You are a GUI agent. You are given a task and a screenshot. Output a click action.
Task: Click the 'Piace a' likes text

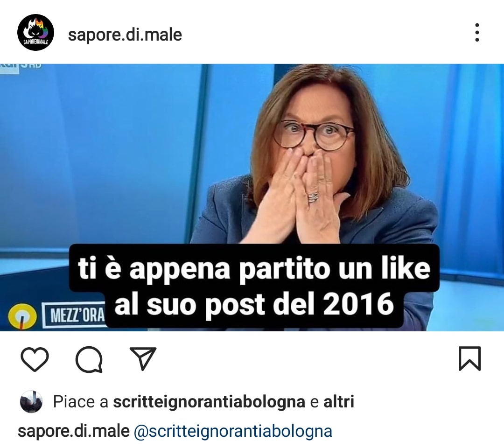click(x=81, y=402)
